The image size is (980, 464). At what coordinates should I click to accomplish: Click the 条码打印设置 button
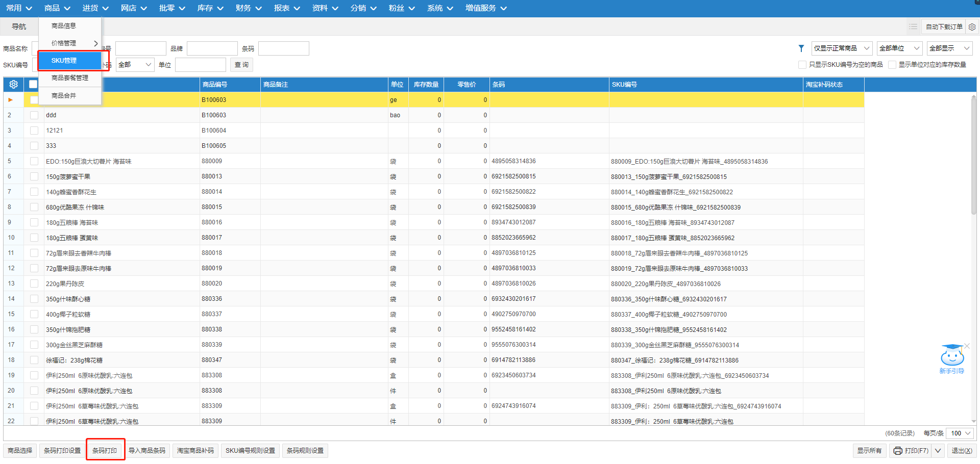62,451
